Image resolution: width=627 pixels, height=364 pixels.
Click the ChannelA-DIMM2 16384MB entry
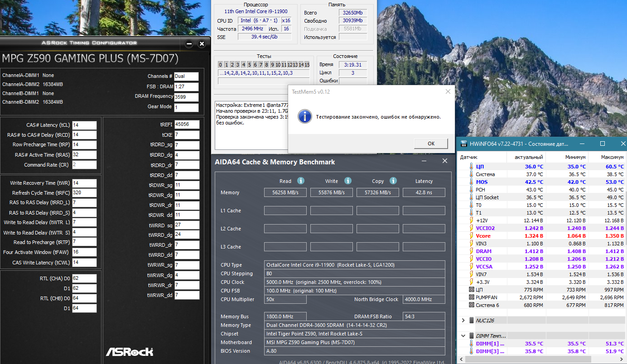pyautogui.click(x=33, y=84)
